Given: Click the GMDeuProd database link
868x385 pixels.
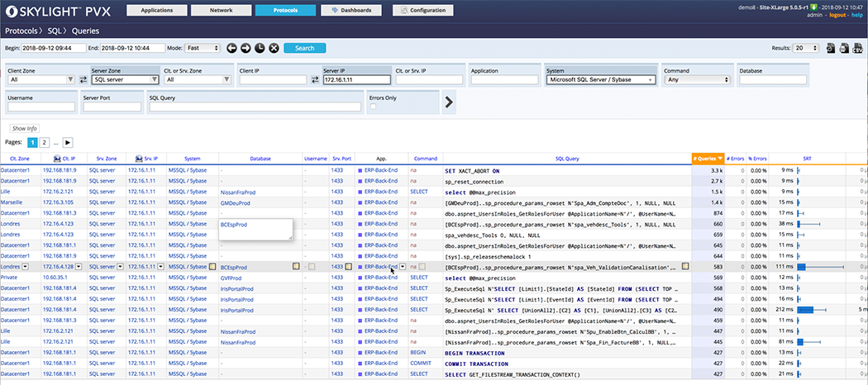Looking at the screenshot, I should (236, 203).
